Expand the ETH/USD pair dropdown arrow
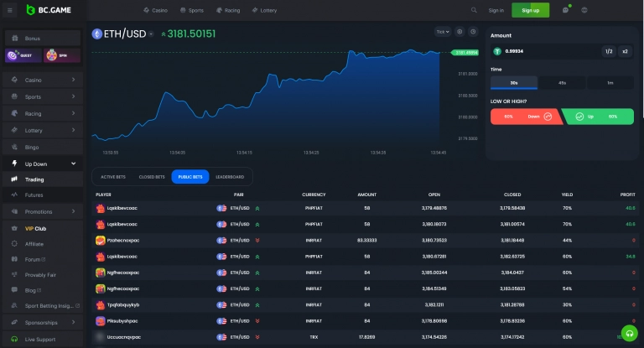644x348 pixels. point(151,34)
